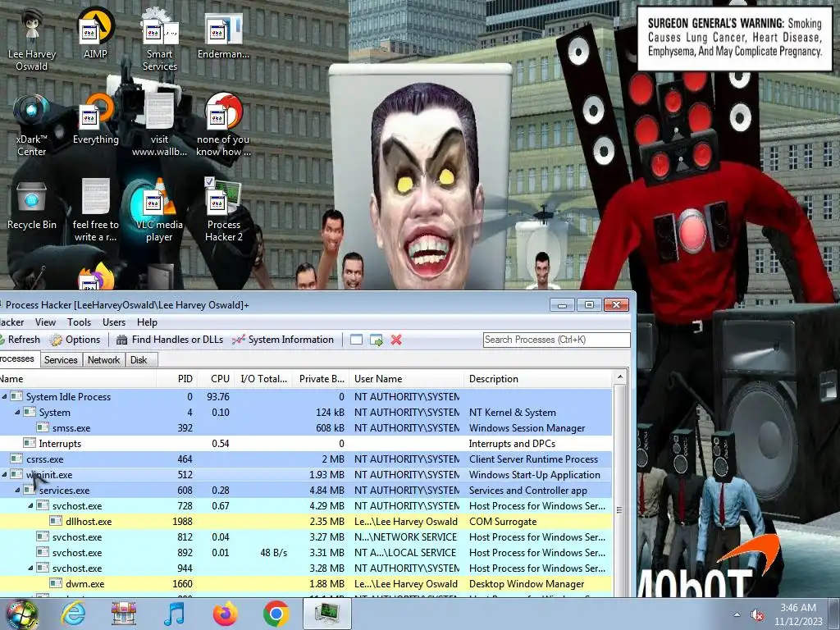The height and width of the screenshot is (630, 840).
Task: Open the Lee Harvey Oswald desktop icon
Action: [32, 41]
